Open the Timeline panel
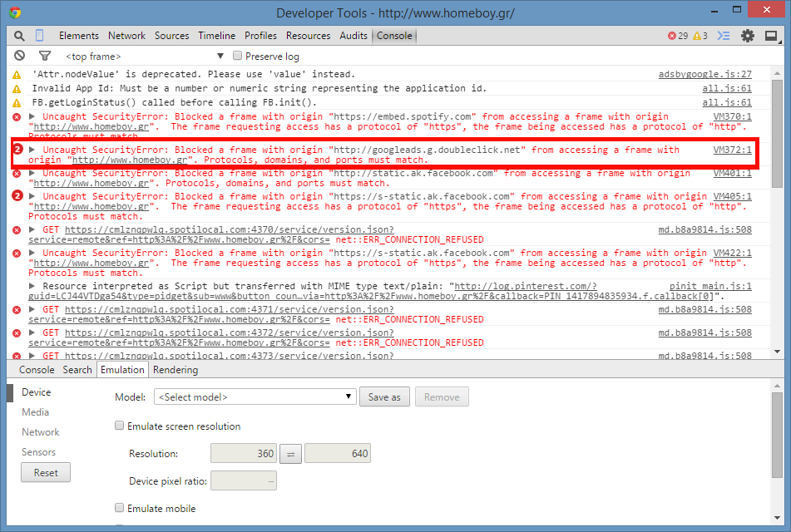 pyautogui.click(x=217, y=36)
